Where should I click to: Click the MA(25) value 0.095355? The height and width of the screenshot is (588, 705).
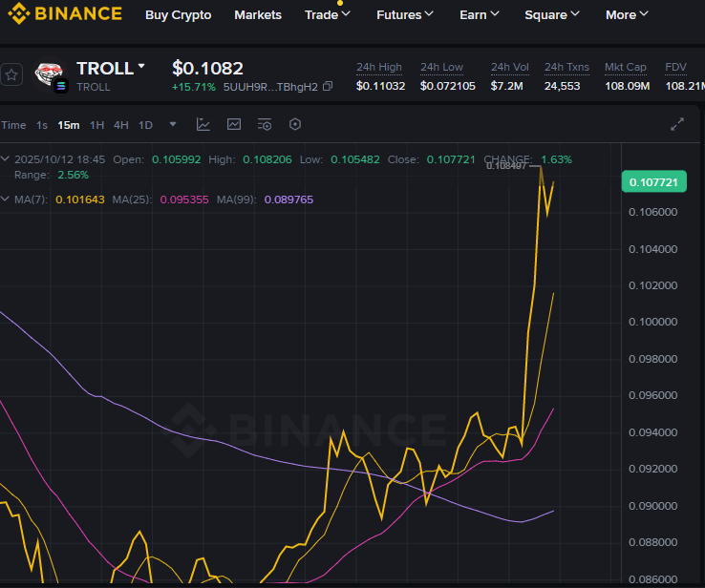pos(184,199)
